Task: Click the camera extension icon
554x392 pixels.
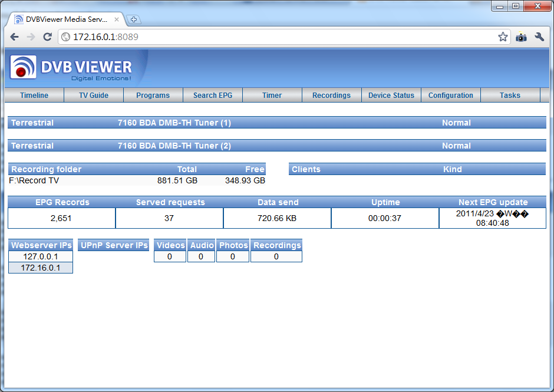Action: point(521,37)
